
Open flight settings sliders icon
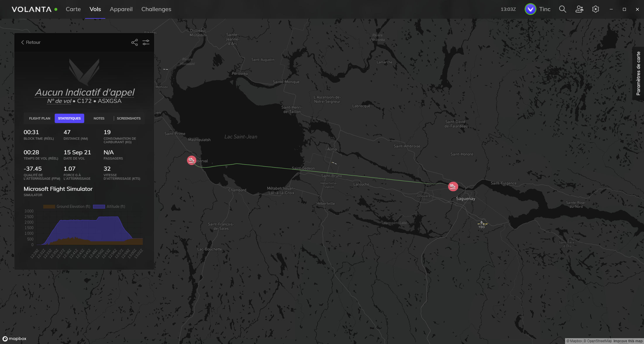tap(146, 42)
